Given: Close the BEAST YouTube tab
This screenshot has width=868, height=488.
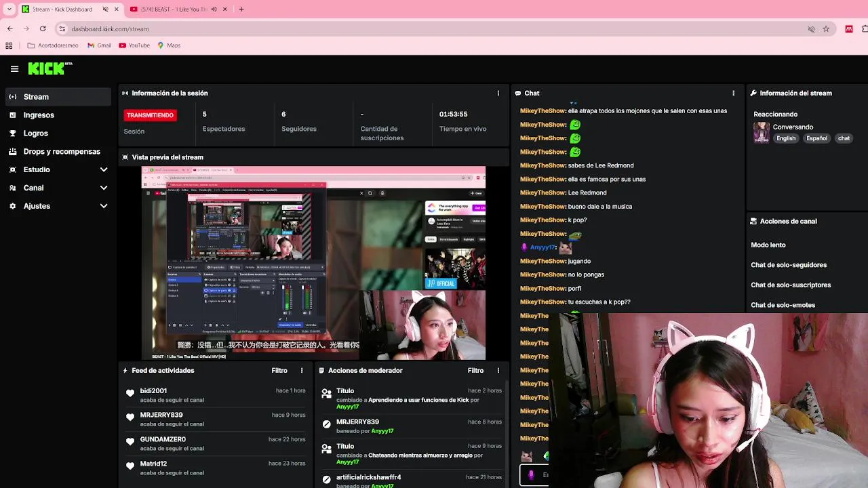Looking at the screenshot, I should click(224, 9).
